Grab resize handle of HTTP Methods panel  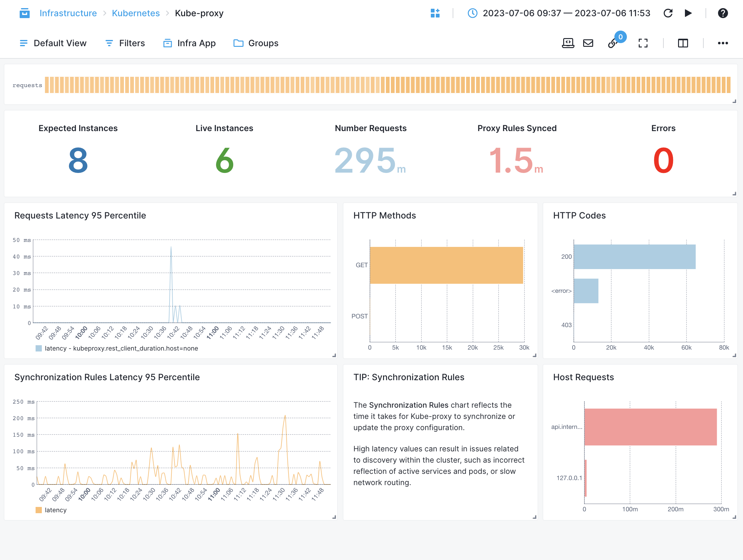pos(534,355)
